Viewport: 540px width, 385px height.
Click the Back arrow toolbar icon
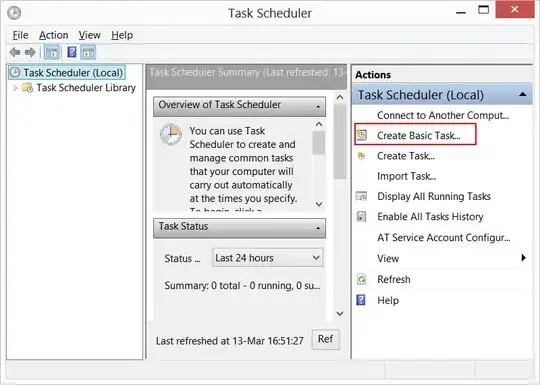15,52
